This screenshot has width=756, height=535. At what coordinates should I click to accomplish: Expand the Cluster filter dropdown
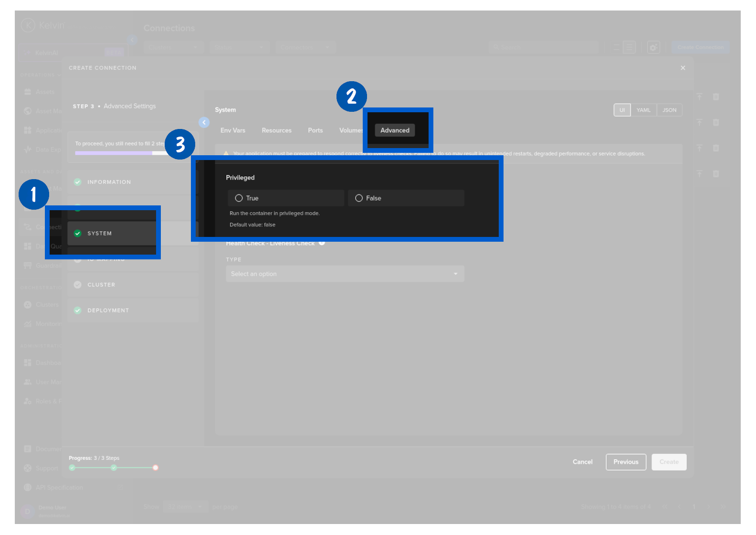173,47
